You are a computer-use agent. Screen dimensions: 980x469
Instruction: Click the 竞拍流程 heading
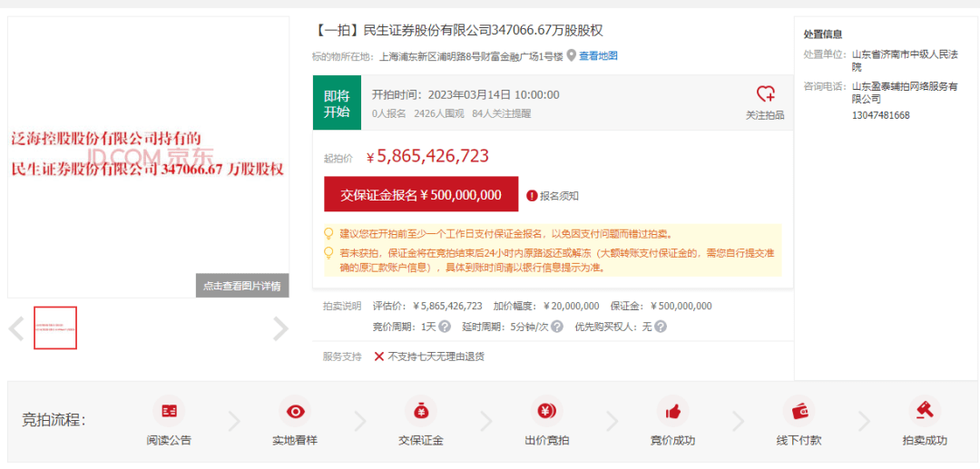click(54, 419)
